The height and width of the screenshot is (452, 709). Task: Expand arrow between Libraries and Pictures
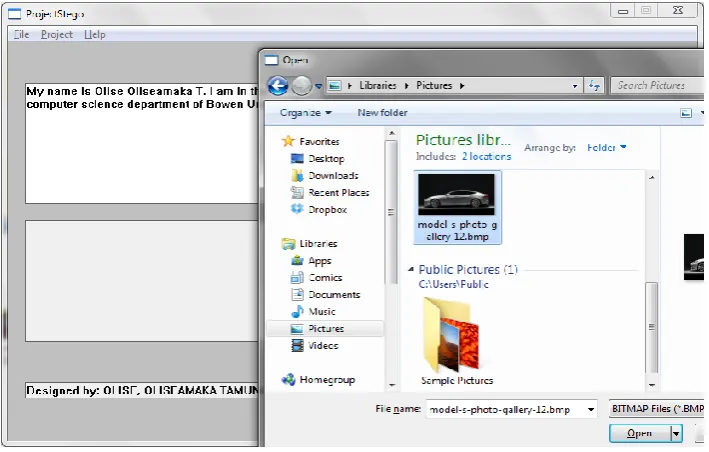(406, 85)
